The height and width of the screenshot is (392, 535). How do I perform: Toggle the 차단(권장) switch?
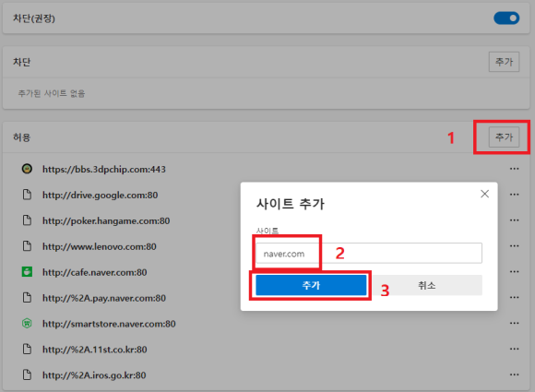tap(506, 18)
